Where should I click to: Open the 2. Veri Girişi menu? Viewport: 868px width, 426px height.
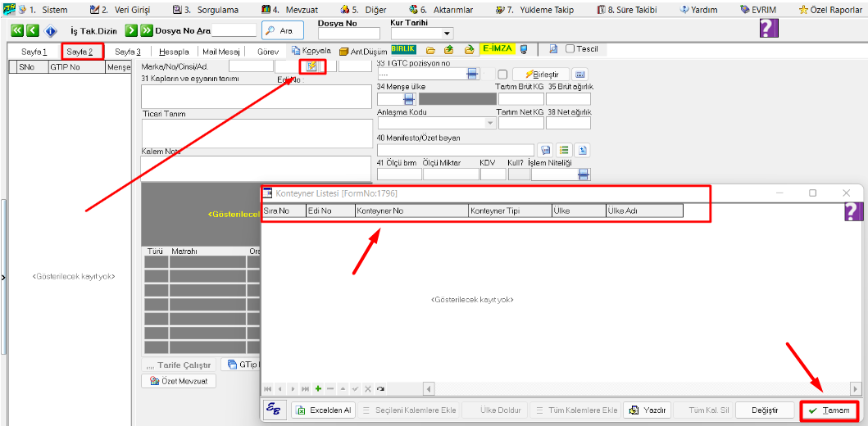click(x=120, y=9)
